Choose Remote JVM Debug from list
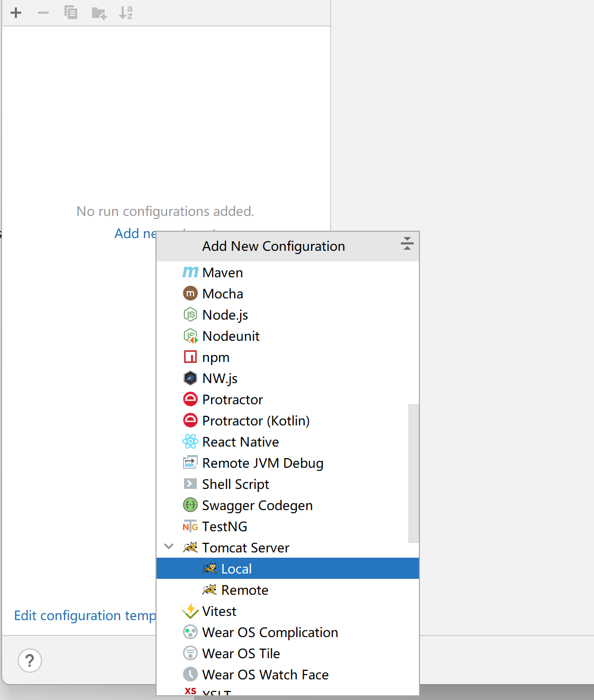 coord(262,463)
